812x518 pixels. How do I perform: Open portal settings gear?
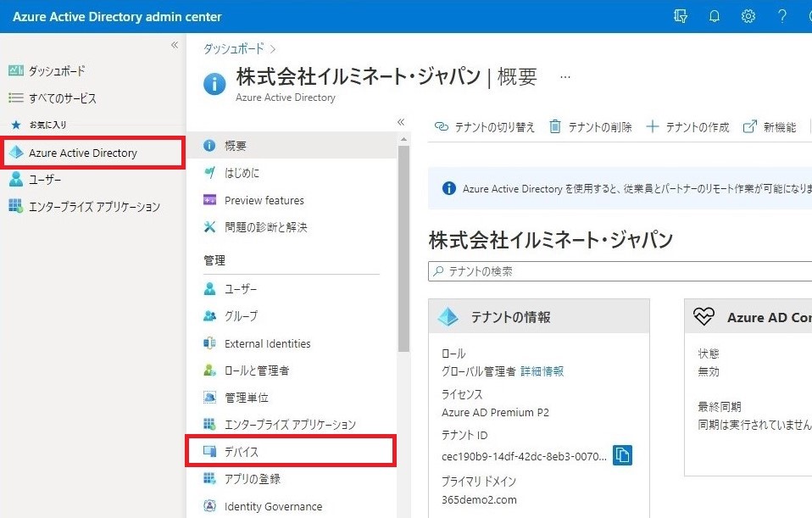pos(748,17)
